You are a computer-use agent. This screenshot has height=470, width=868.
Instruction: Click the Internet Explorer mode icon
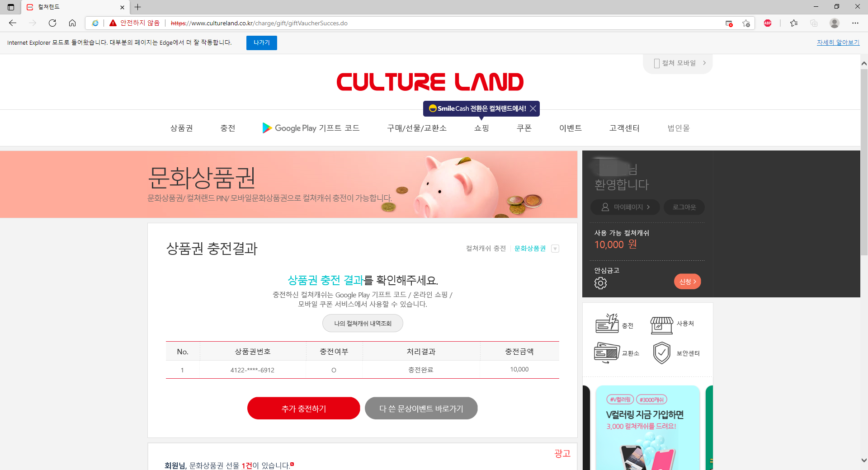(95, 23)
